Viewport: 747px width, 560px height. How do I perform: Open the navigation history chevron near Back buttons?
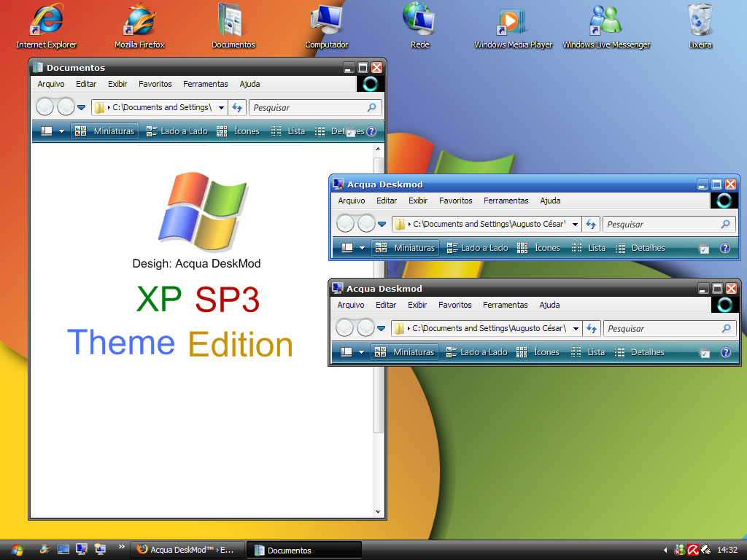click(80, 107)
